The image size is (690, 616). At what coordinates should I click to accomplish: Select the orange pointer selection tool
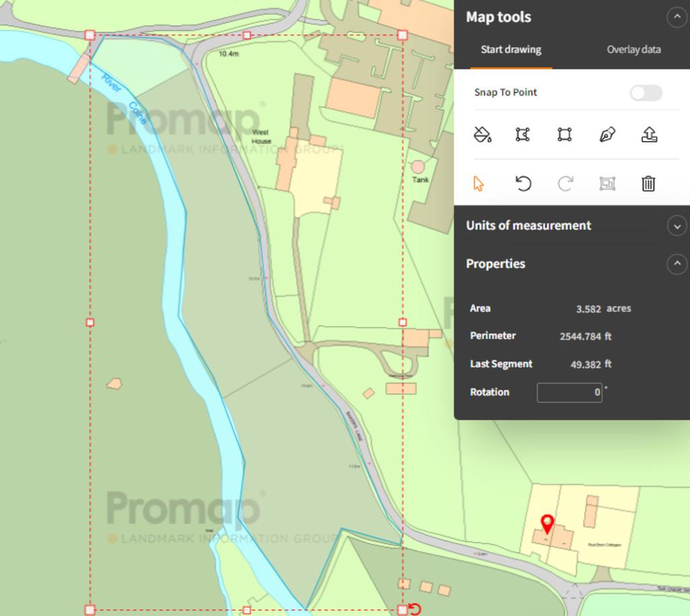478,183
